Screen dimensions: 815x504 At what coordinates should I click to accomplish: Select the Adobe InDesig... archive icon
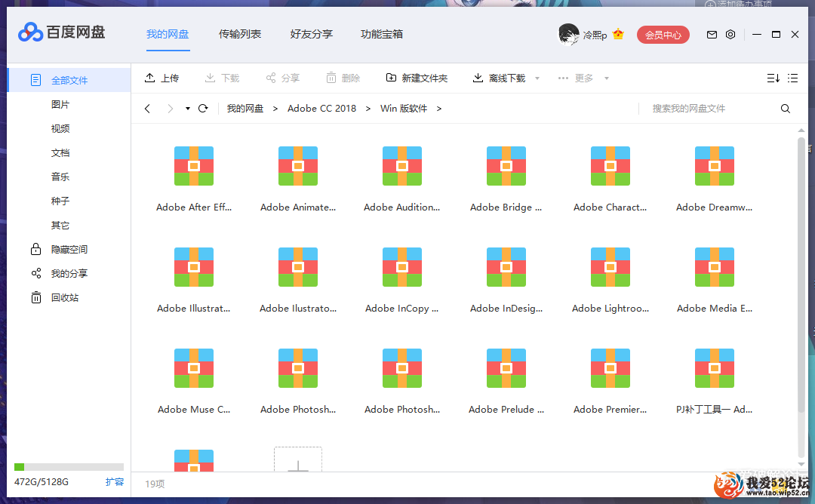click(x=506, y=267)
